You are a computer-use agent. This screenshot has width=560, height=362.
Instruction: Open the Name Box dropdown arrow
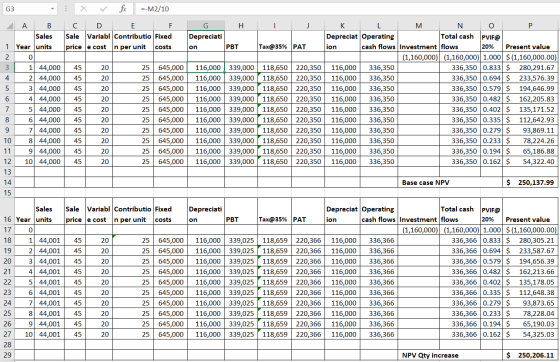[52, 9]
